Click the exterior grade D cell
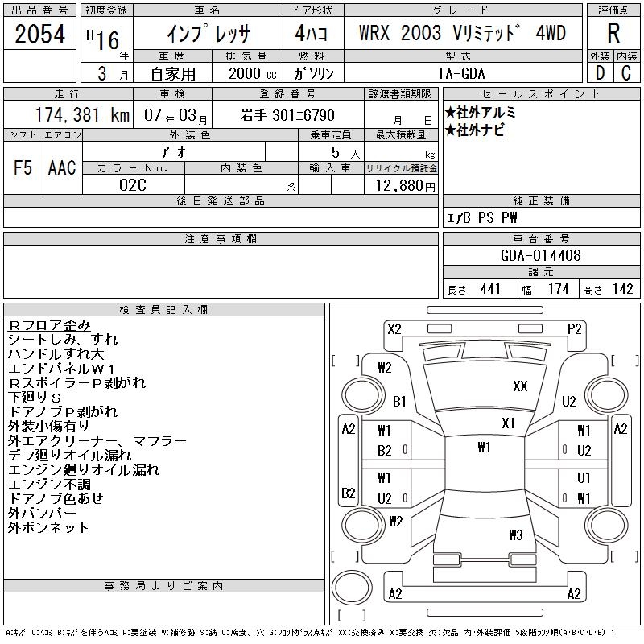Screen dimensions: 644x644 (x=600, y=72)
